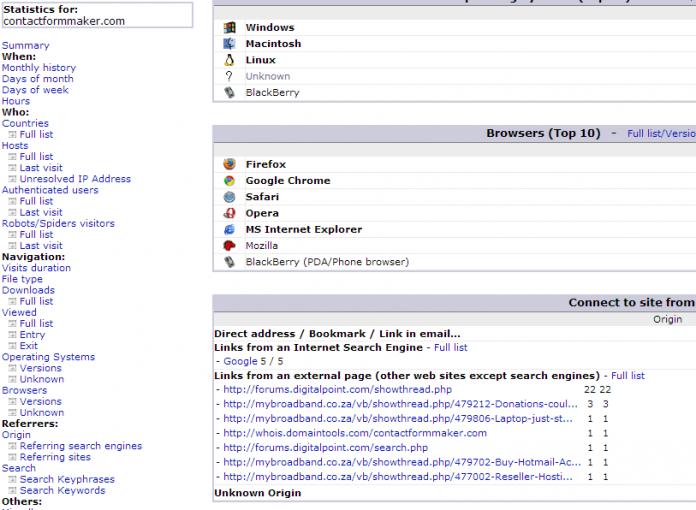Screen dimensions: 696x510
Task: Open mybroadband 479212-Donations referrer link
Action: [400, 404]
